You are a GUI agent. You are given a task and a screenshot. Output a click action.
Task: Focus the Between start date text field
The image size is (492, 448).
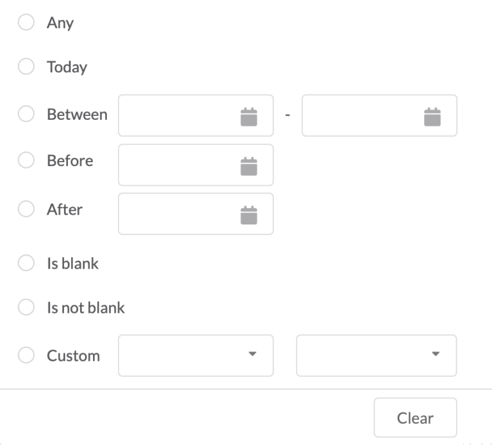[x=196, y=115]
